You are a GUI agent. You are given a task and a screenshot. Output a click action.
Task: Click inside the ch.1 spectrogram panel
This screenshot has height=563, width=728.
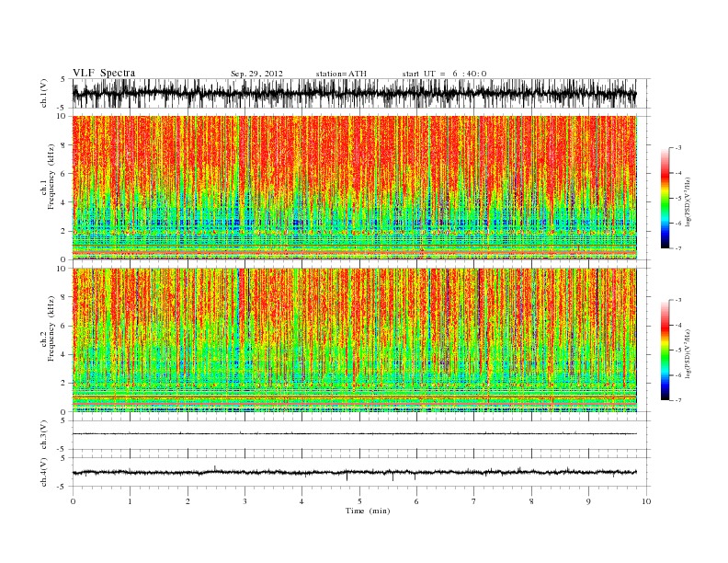(354, 188)
